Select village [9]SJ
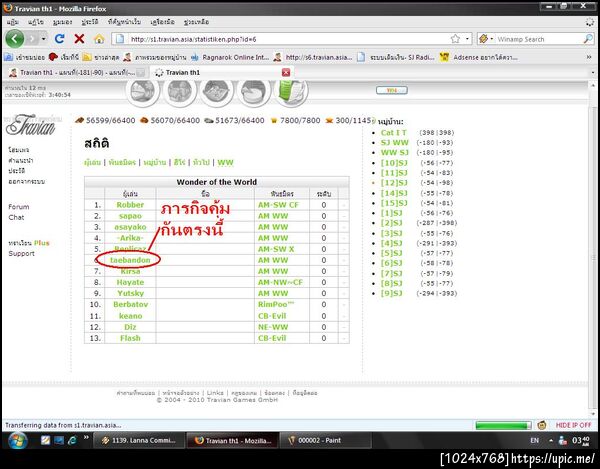Screen dimensions: 600x469 [391, 293]
